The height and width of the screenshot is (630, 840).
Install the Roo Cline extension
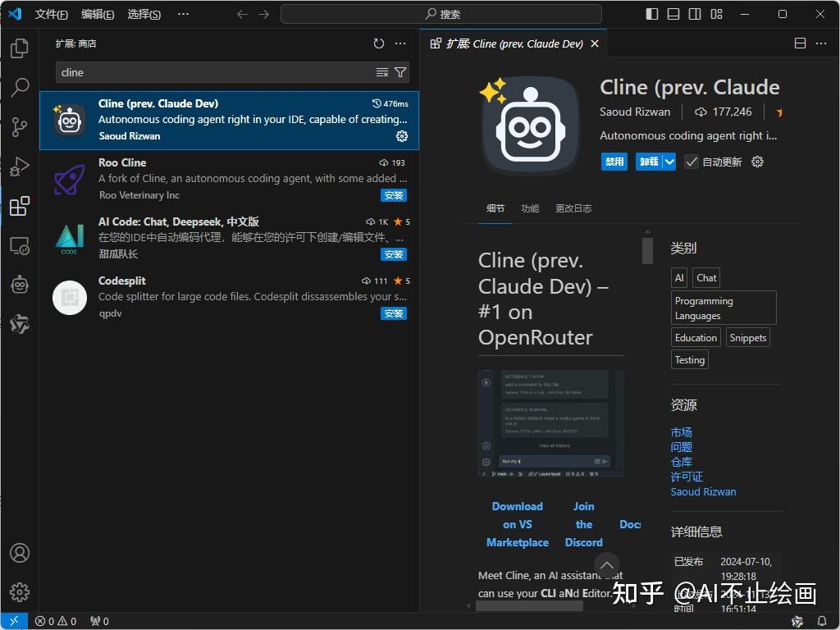tap(394, 195)
